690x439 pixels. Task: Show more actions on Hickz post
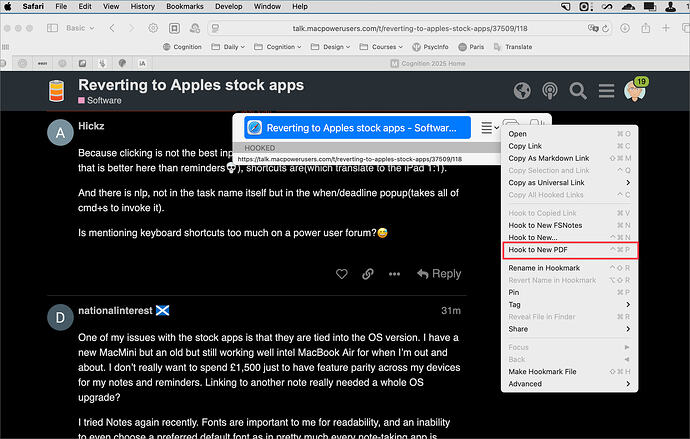(x=394, y=274)
